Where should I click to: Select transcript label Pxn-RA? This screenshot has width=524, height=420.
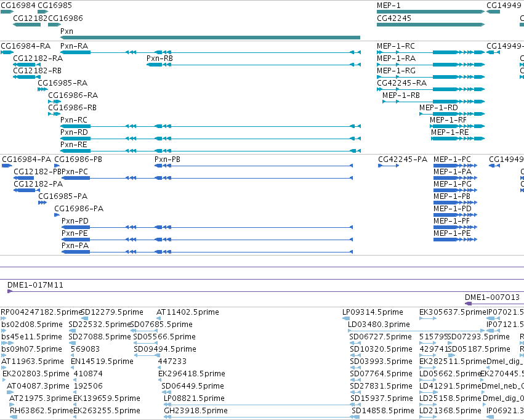[74, 46]
